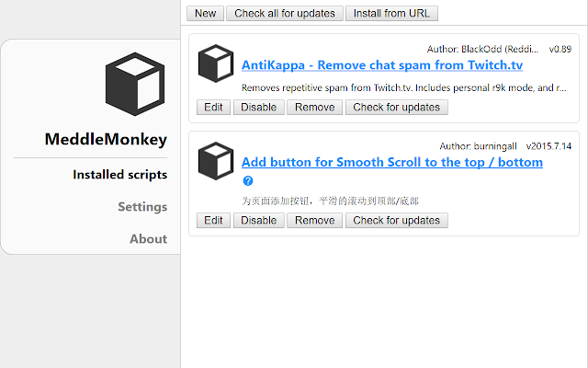Open Add button for Smooth Scroll link

(391, 162)
